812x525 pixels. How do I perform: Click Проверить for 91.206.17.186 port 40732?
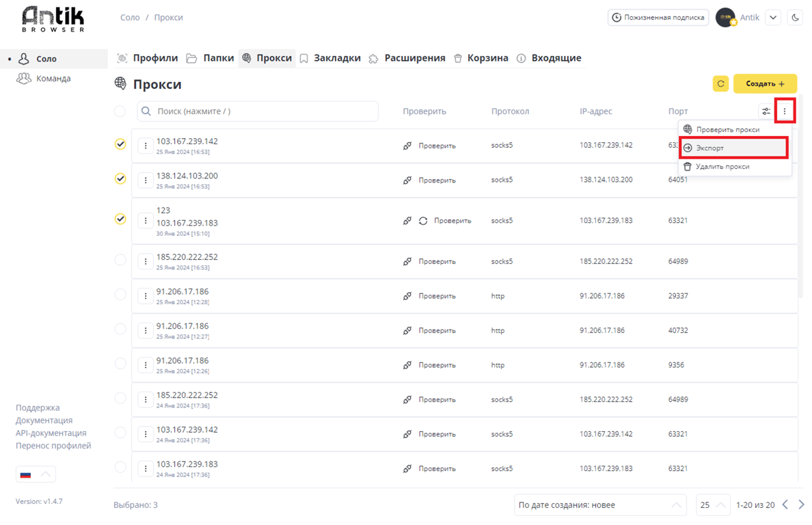coord(437,330)
